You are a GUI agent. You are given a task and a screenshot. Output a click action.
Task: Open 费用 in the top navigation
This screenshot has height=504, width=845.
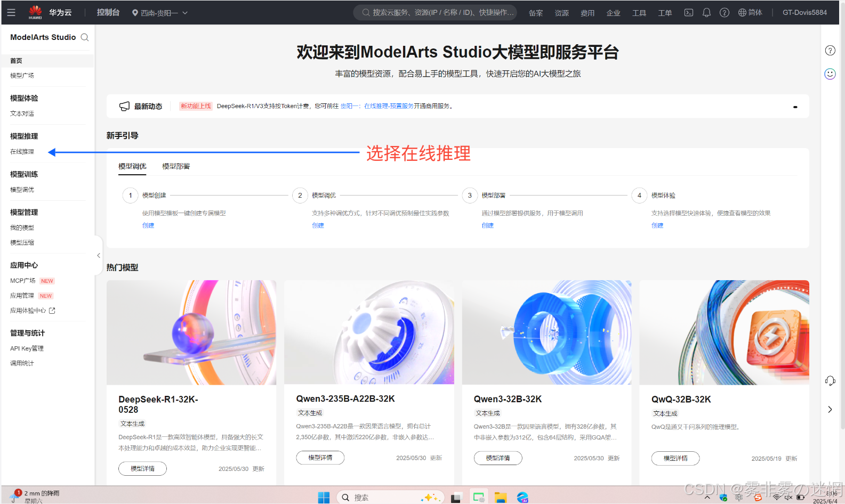pyautogui.click(x=588, y=13)
